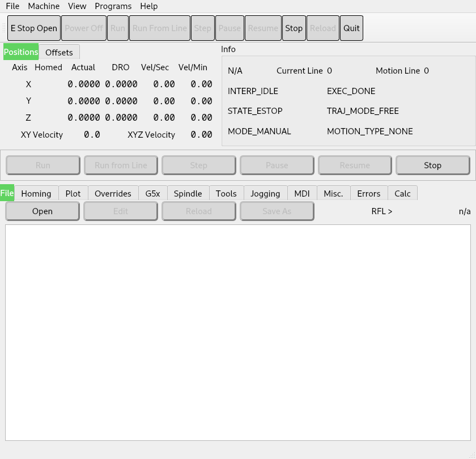Viewport: 476px width, 459px height.
Task: Click the XYZ Velocity label
Action: click(151, 135)
